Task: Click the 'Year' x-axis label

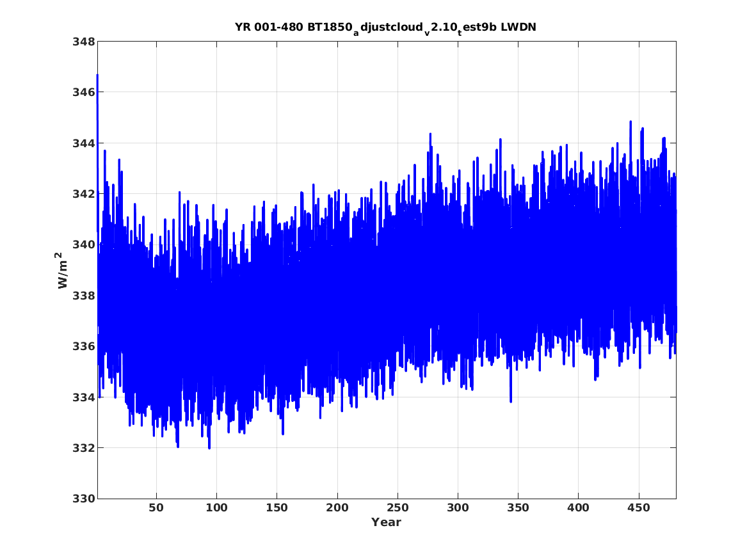Action: (386, 522)
